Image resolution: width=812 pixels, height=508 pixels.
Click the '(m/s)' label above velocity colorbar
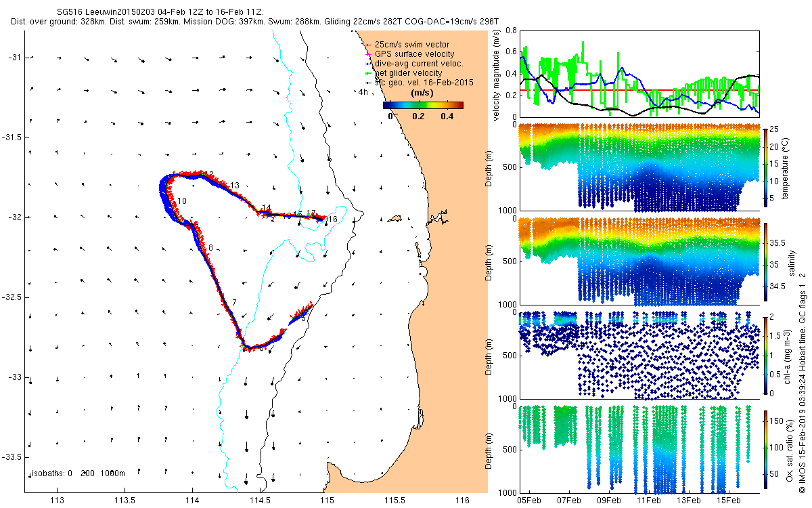pos(424,93)
